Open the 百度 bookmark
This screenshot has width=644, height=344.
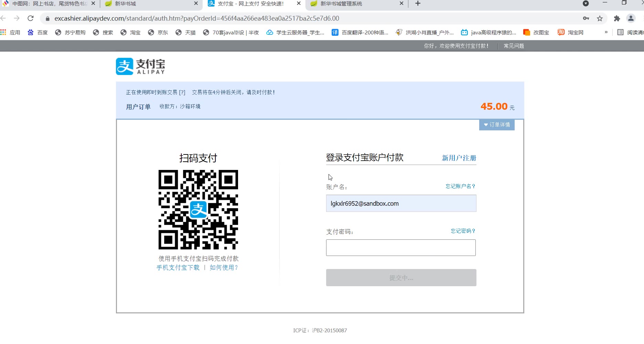(37, 32)
